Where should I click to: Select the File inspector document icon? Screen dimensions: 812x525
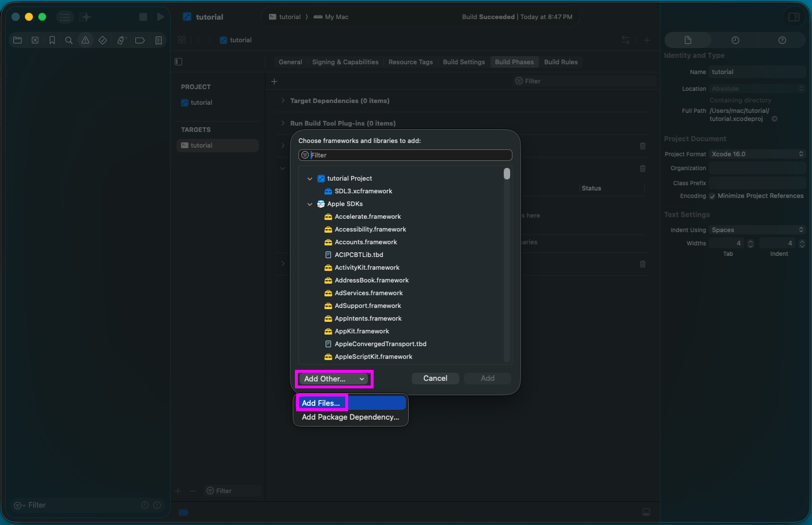(688, 40)
